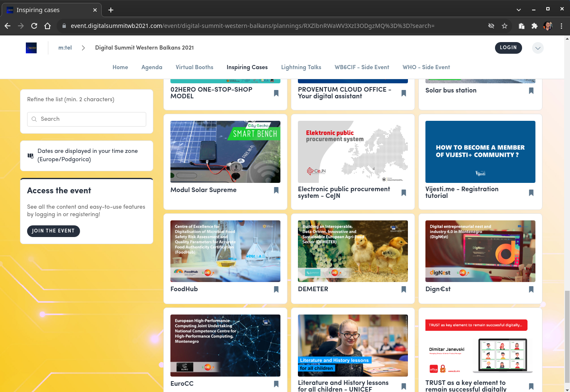This screenshot has height=392, width=570.
Task: Click the tracking protection eye icon
Action: click(x=491, y=26)
